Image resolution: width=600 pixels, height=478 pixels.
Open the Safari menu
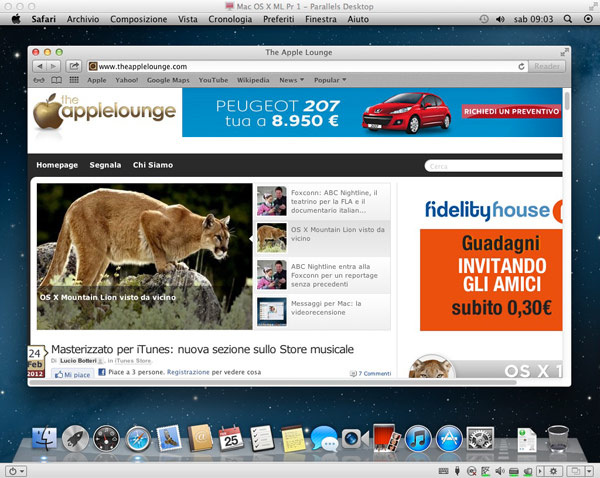(x=44, y=19)
